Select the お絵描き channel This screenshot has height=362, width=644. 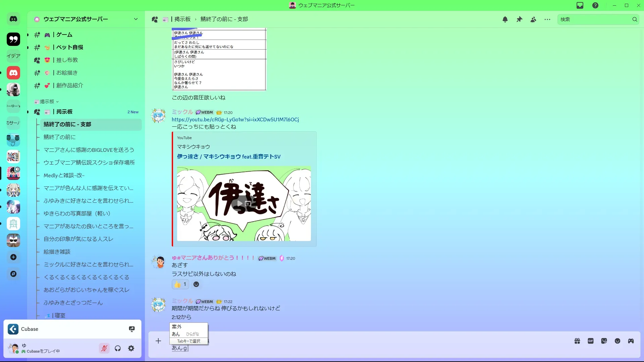(x=67, y=73)
